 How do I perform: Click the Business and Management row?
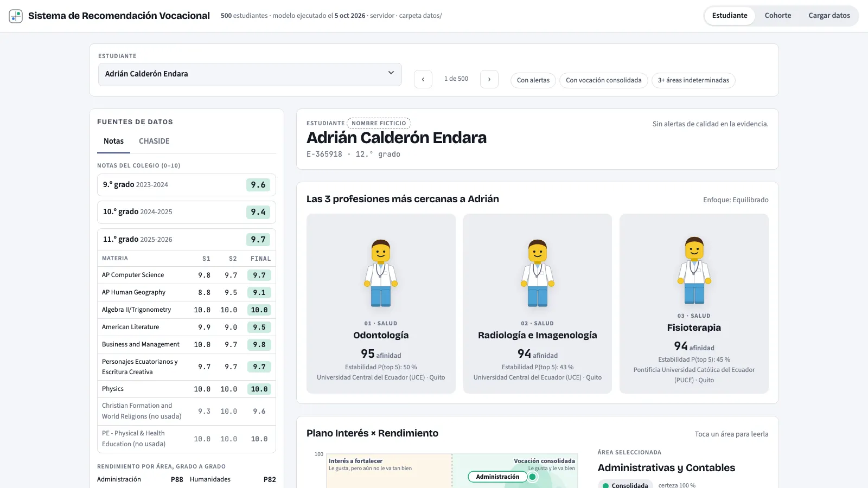(x=187, y=345)
